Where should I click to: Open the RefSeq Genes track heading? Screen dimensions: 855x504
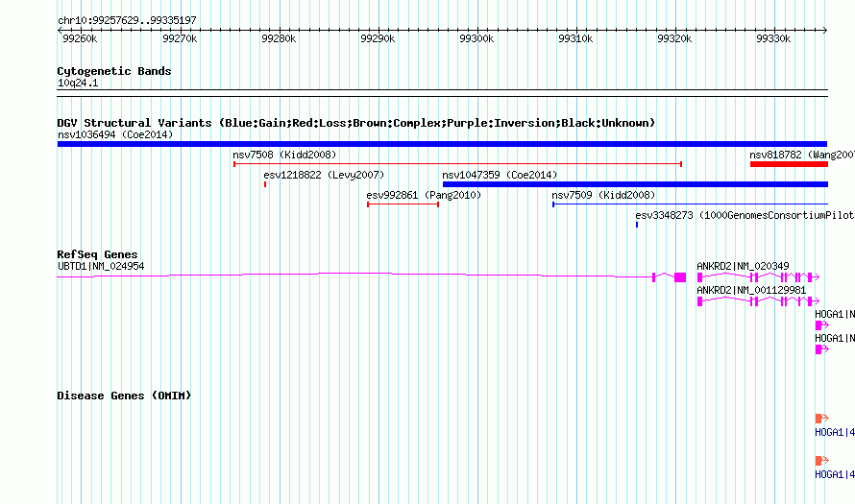97,254
